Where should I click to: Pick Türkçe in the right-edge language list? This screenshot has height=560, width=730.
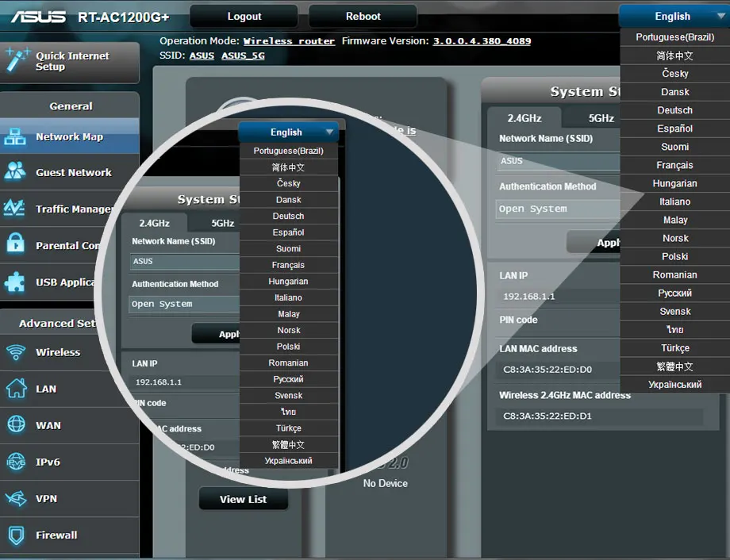(x=675, y=348)
